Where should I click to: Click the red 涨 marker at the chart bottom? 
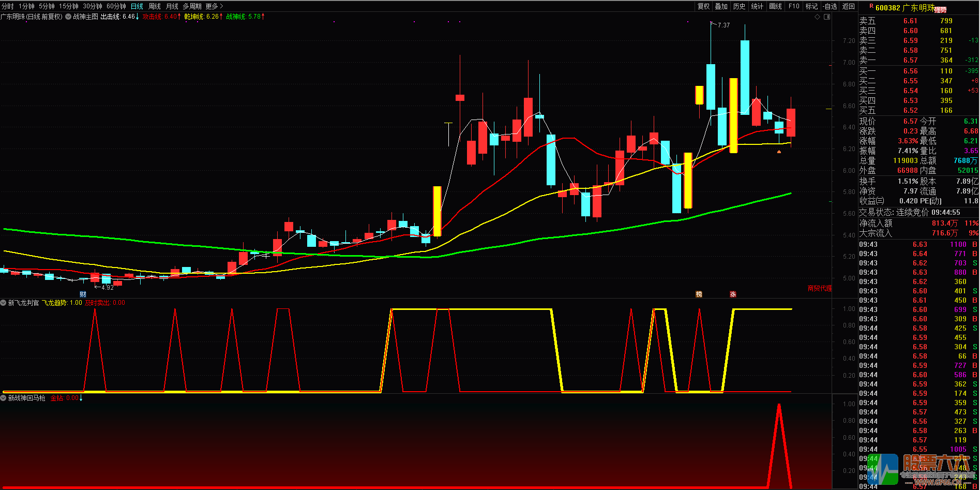coord(733,294)
